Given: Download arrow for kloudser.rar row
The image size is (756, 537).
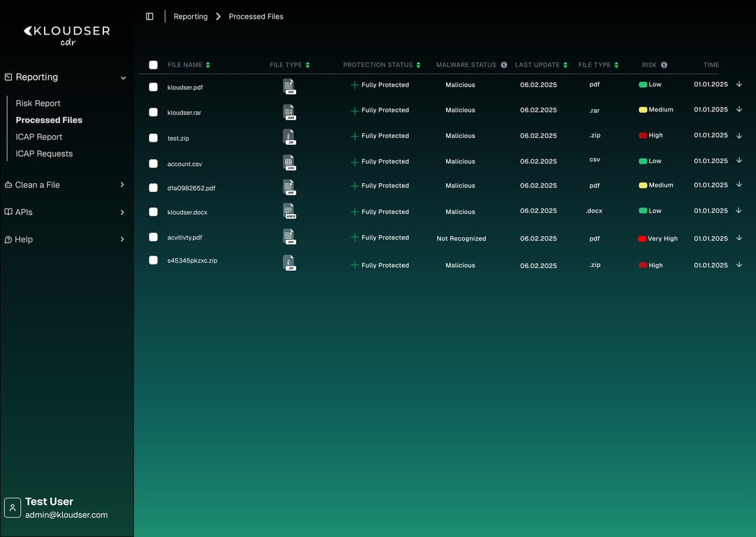Looking at the screenshot, I should [x=739, y=110].
